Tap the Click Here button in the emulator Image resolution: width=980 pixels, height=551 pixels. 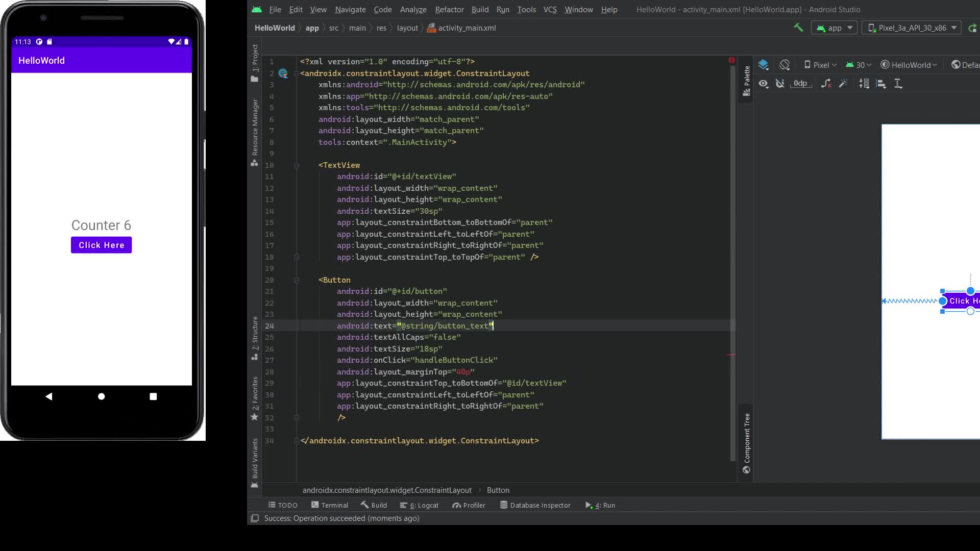101,245
